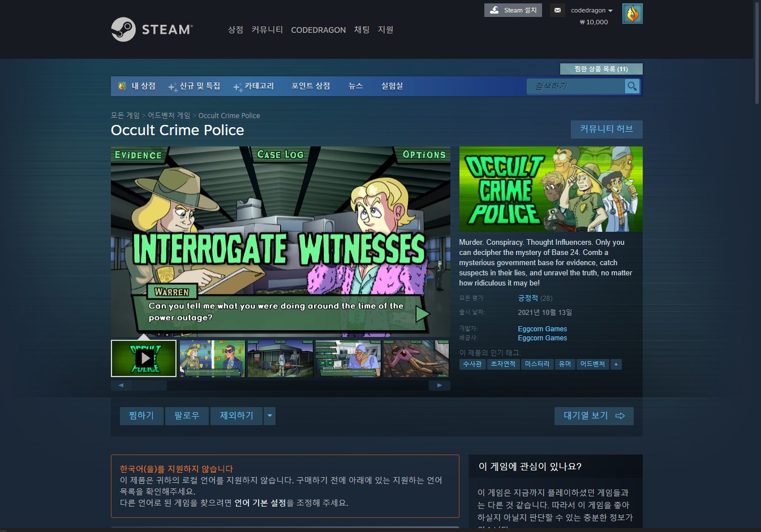
Task: Click the Steam install download icon
Action: click(495, 10)
